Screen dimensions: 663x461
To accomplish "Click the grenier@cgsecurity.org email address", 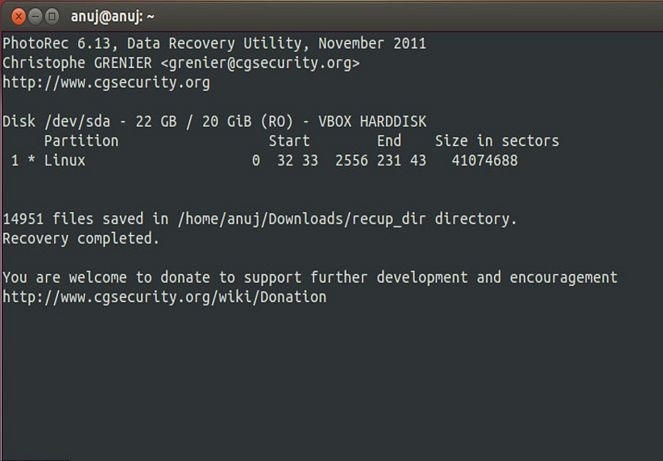I will click(x=260, y=63).
